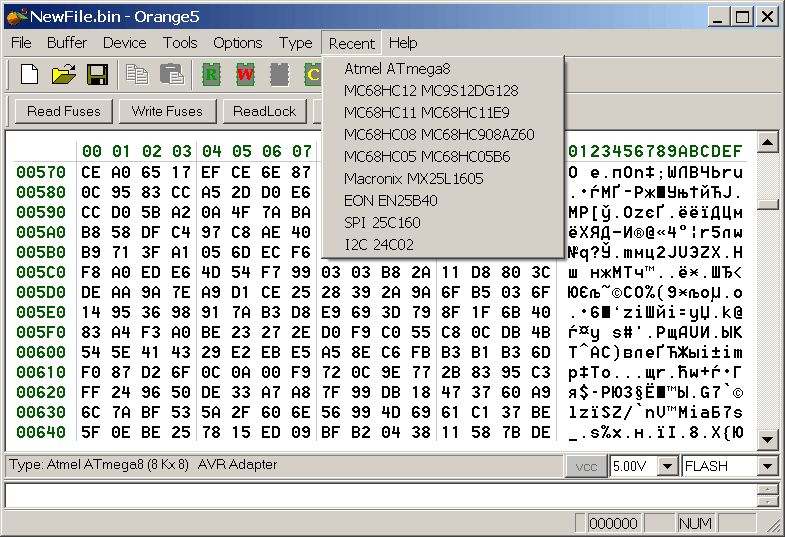This screenshot has width=785, height=537.
Task: Click address row 00640 label
Action: (41, 432)
